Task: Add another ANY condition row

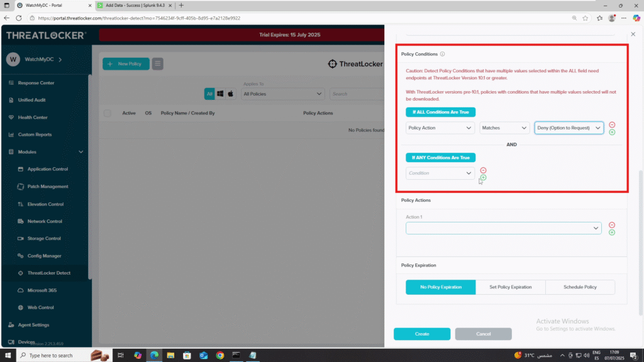Action: click(x=483, y=178)
